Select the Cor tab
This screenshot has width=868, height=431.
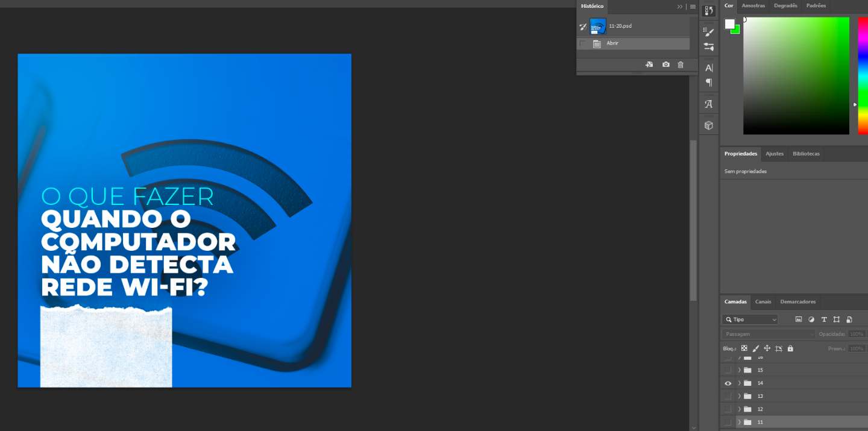[729, 6]
